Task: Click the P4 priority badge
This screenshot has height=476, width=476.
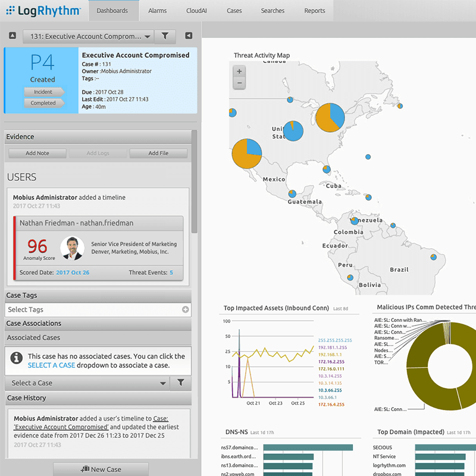Action: click(x=42, y=62)
